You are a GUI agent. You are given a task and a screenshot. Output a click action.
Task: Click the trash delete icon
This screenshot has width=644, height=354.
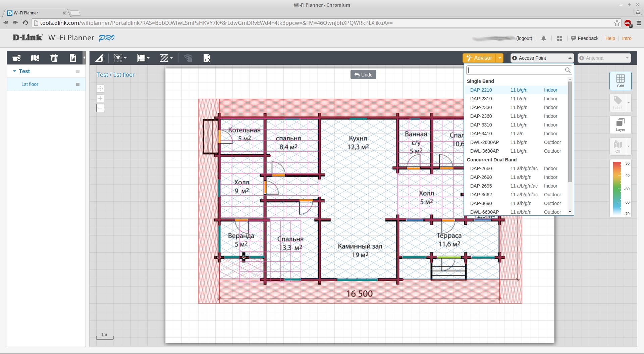(54, 58)
